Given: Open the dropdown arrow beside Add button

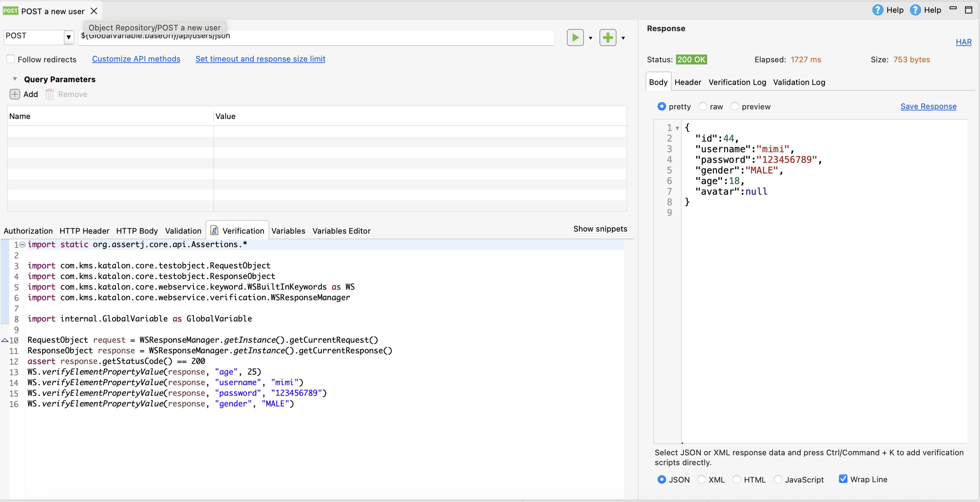Looking at the screenshot, I should [x=623, y=38].
